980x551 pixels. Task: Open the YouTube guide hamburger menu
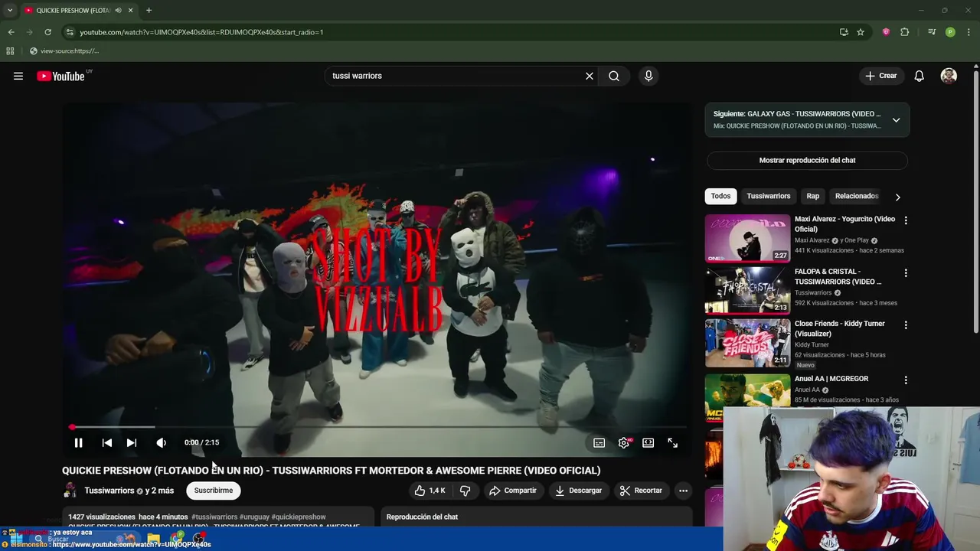(18, 76)
